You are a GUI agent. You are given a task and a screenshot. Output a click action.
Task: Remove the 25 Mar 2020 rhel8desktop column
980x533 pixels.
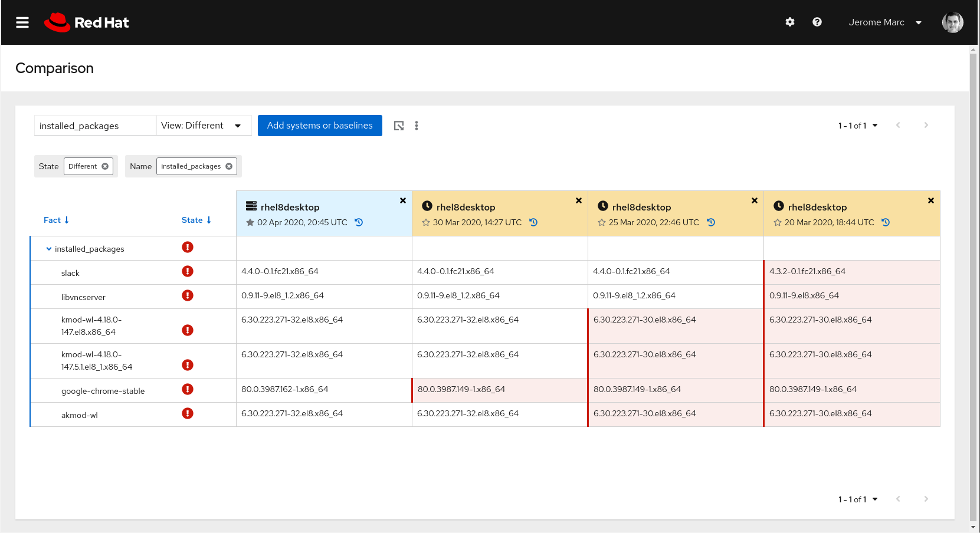pos(754,200)
